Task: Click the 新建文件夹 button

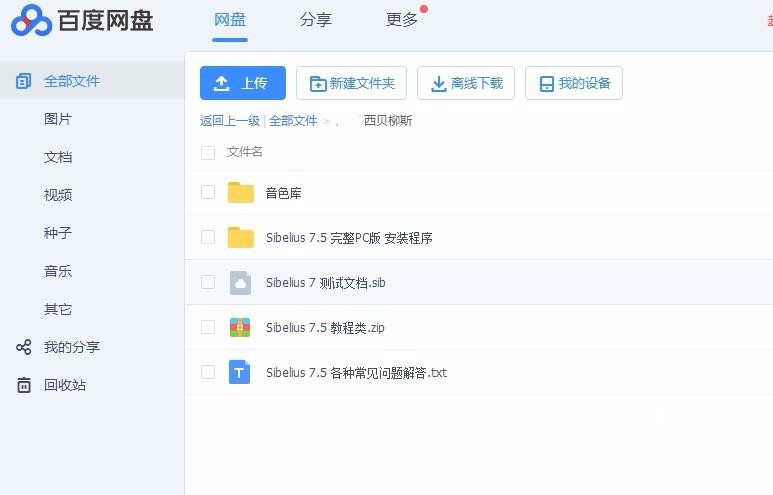Action: click(351, 84)
